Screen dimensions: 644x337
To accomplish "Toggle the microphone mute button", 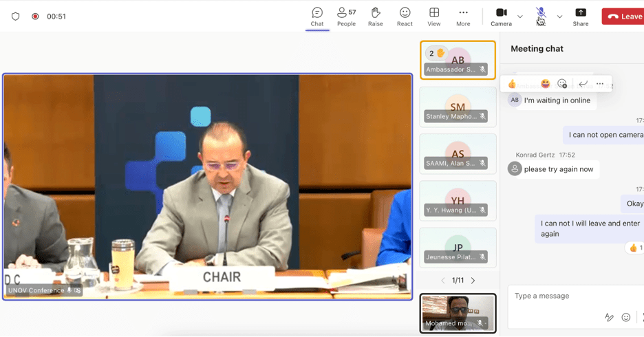I will coord(541,15).
